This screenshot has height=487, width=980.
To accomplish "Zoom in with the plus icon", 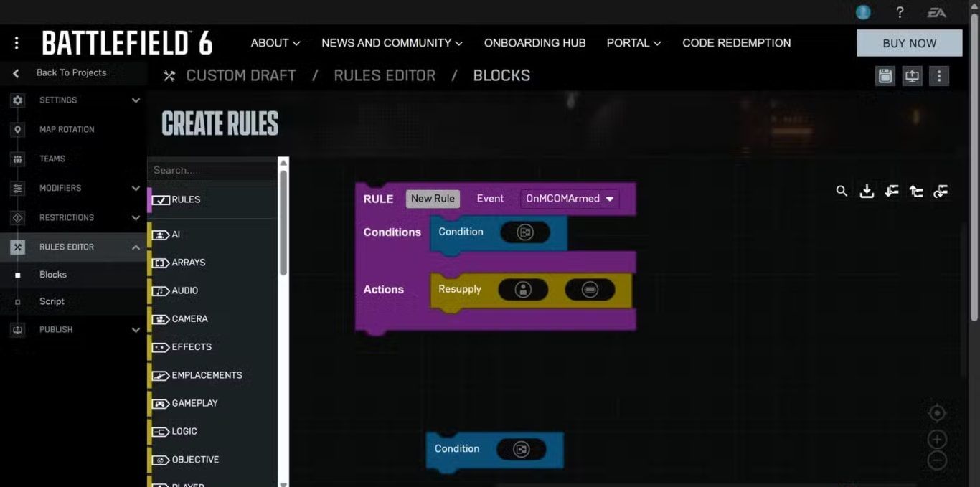I will click(x=937, y=439).
